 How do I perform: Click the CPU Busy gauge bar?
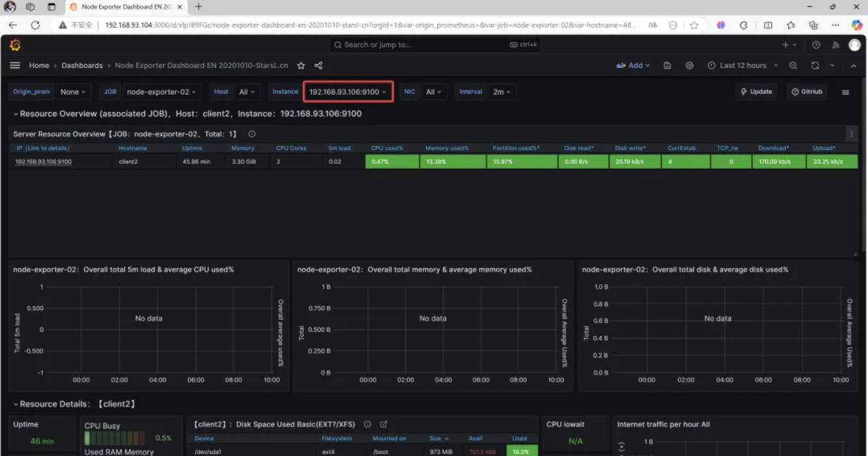tap(114, 438)
